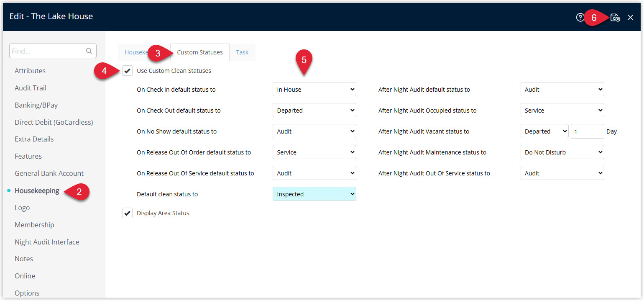Open Membership section in sidebar
644x301 pixels.
[x=34, y=225]
